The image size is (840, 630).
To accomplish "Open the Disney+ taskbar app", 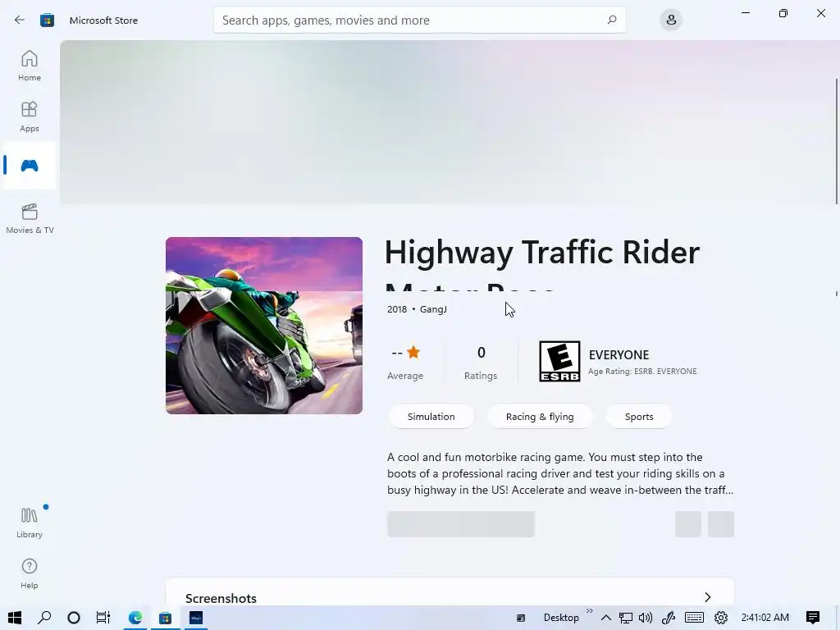I will 196,617.
